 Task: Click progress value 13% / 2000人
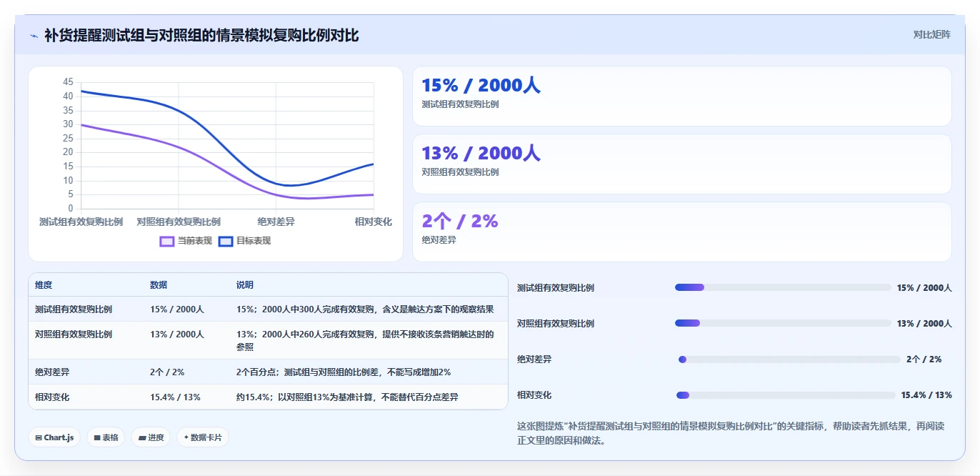924,323
